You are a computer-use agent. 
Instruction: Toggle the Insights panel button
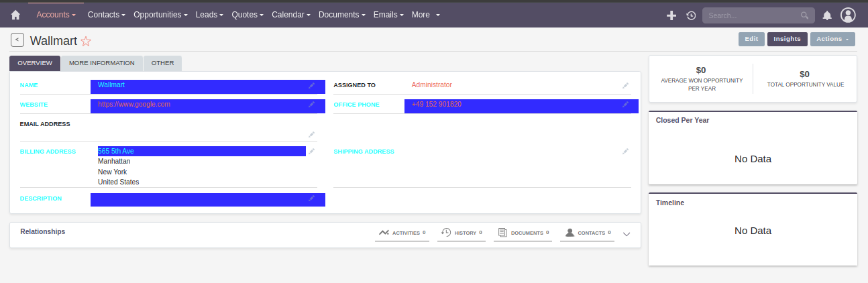coord(787,39)
